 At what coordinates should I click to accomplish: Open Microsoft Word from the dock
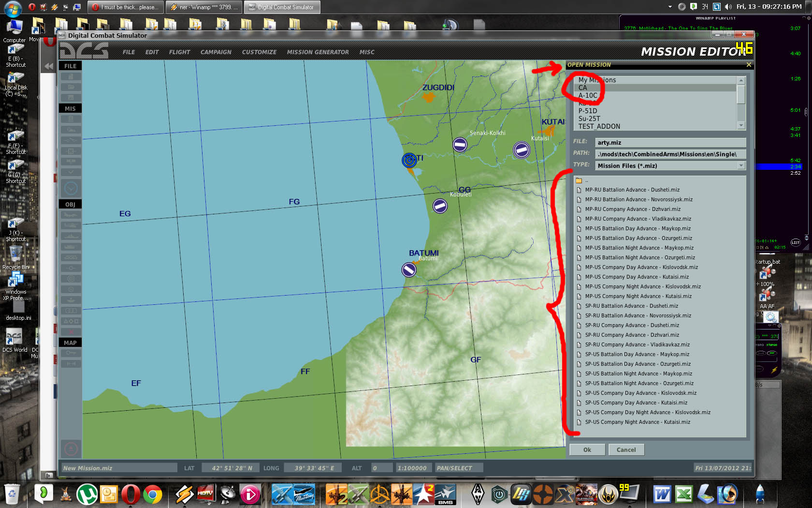tap(662, 494)
